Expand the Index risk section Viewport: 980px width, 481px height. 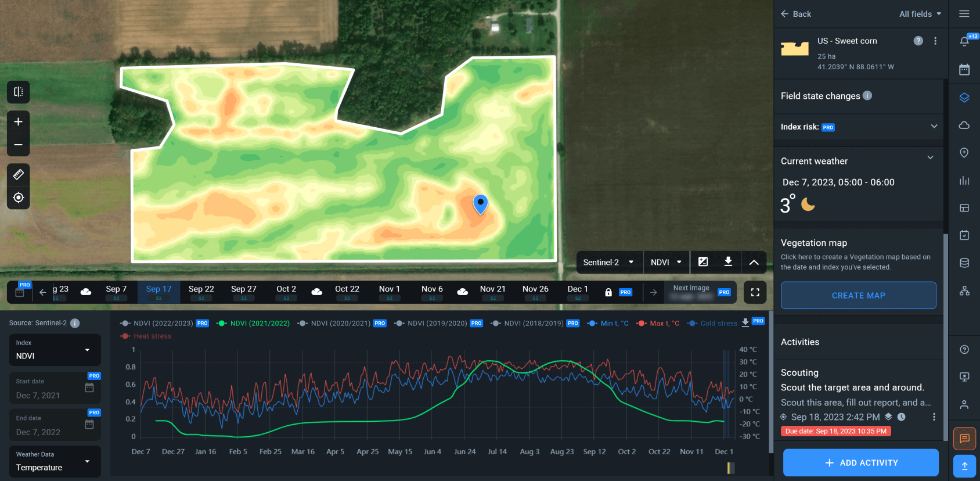pos(859,127)
